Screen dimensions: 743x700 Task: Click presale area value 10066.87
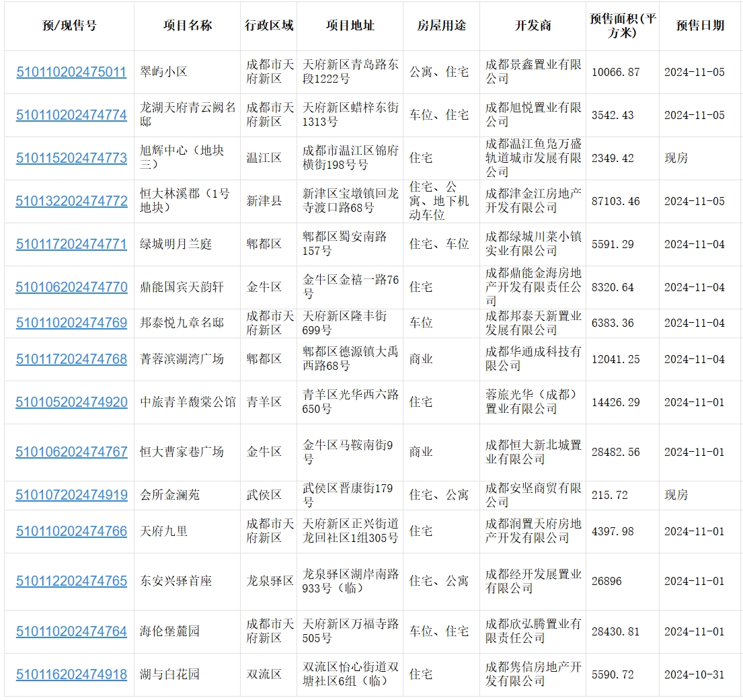coord(615,73)
